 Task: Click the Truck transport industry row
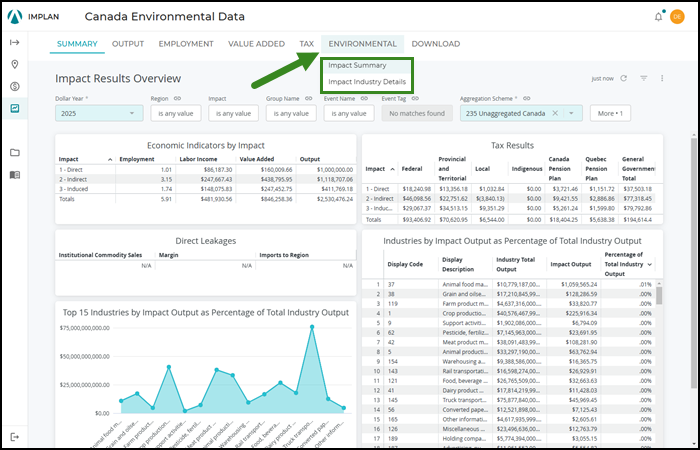(x=508, y=401)
